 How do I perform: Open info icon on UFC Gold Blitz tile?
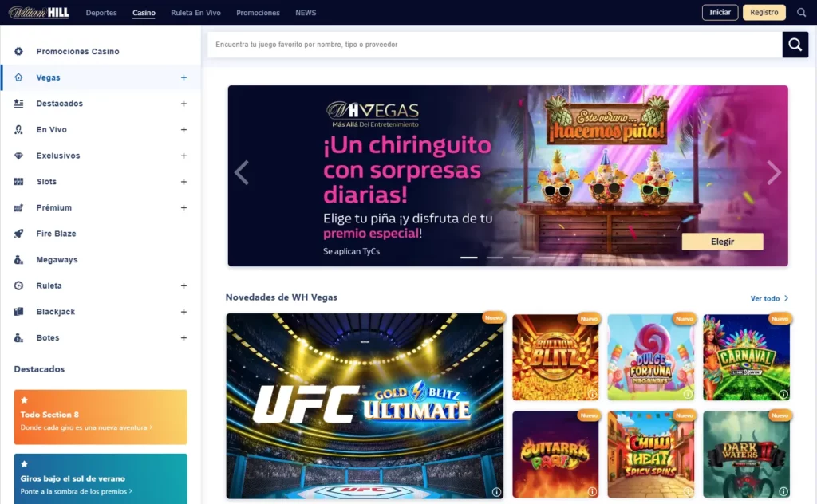tap(496, 491)
